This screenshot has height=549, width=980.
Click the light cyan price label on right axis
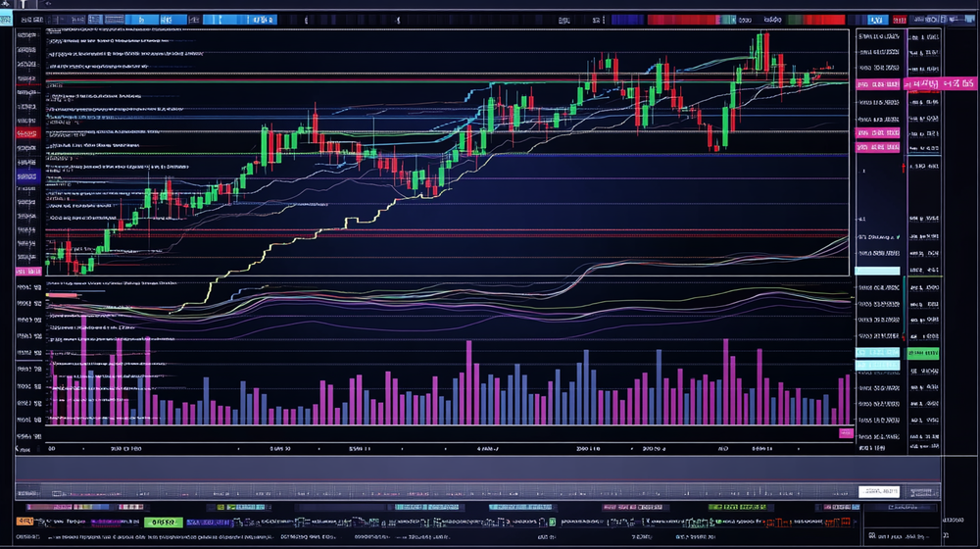tap(877, 271)
